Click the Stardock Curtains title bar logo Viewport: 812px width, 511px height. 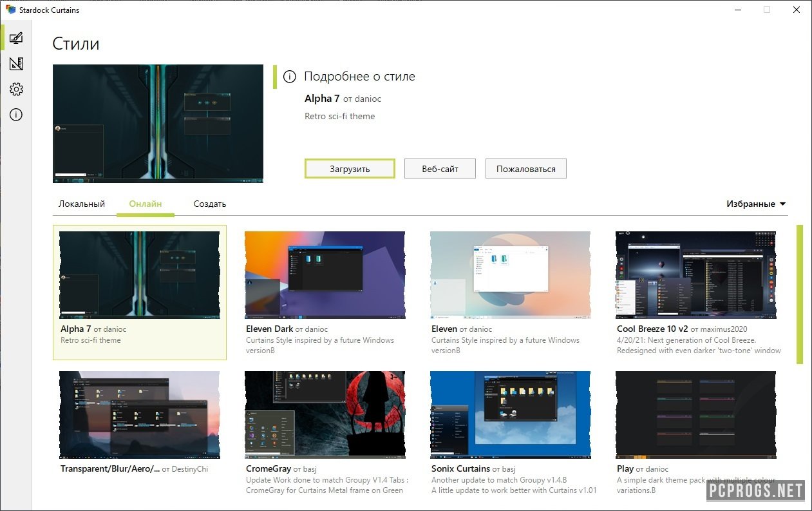pyautogui.click(x=10, y=10)
